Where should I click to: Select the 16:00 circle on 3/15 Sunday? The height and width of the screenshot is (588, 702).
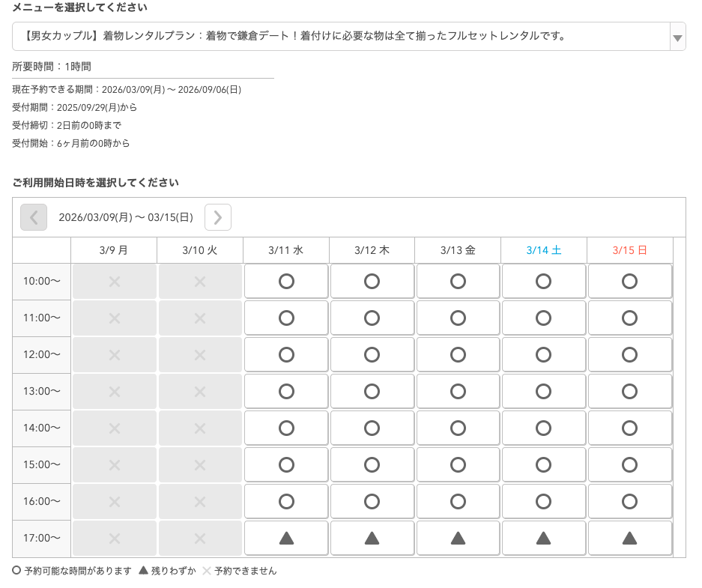629,501
